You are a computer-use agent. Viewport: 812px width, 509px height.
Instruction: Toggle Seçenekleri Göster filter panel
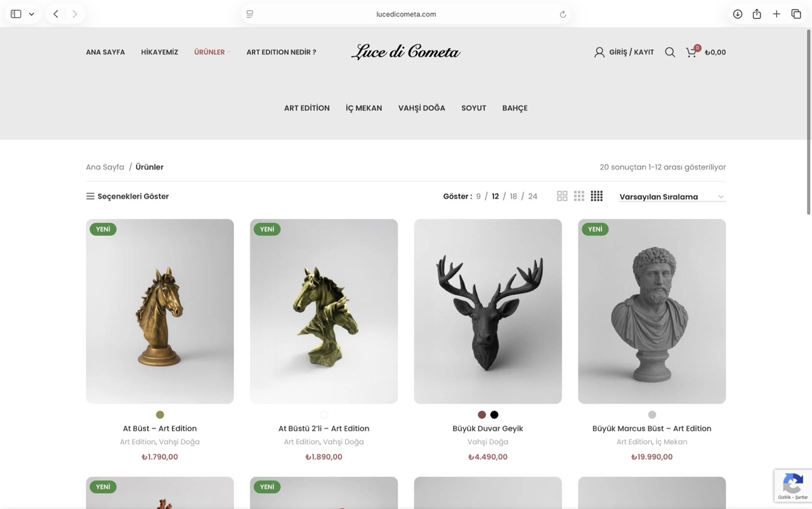click(x=128, y=197)
